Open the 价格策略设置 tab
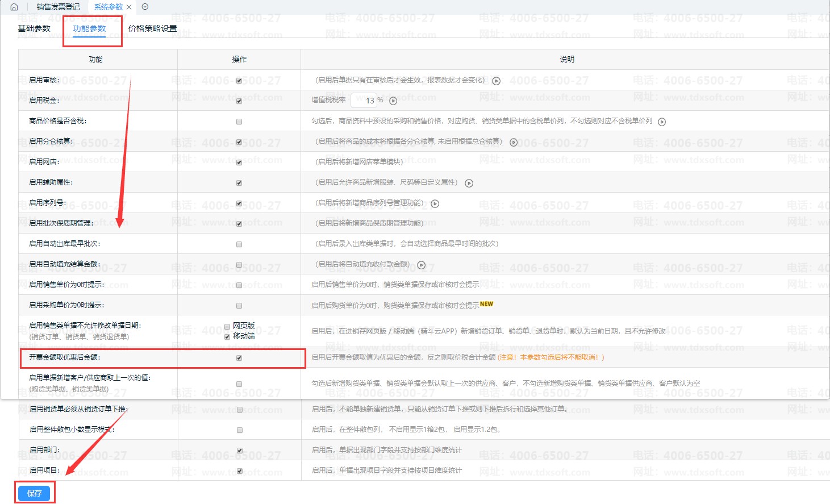The height and width of the screenshot is (504, 830). (x=152, y=28)
